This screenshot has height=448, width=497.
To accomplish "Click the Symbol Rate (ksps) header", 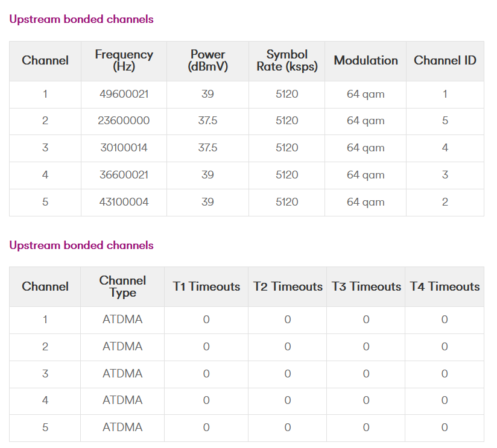I will [x=286, y=61].
